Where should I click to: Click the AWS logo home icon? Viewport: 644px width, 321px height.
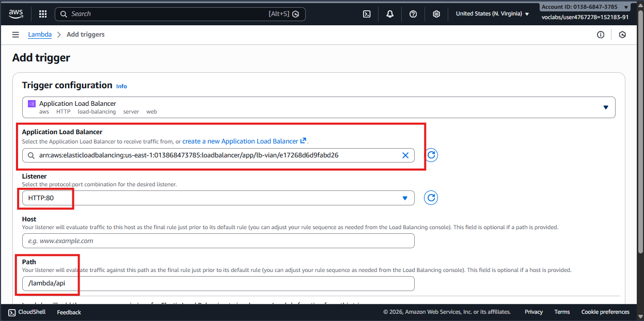click(x=15, y=14)
